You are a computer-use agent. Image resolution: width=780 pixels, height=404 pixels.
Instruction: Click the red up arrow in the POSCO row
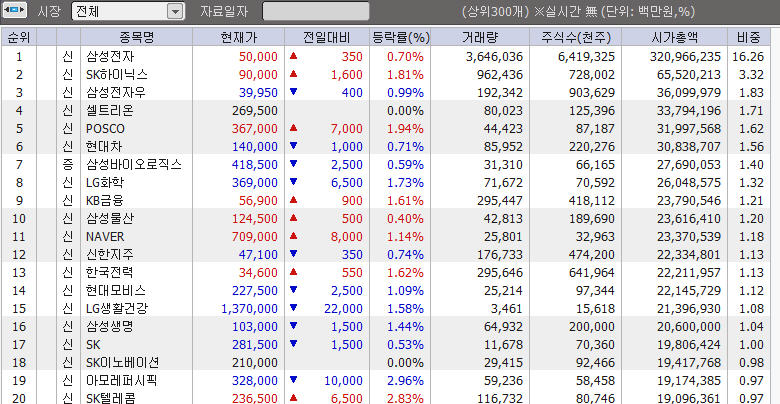(x=293, y=128)
